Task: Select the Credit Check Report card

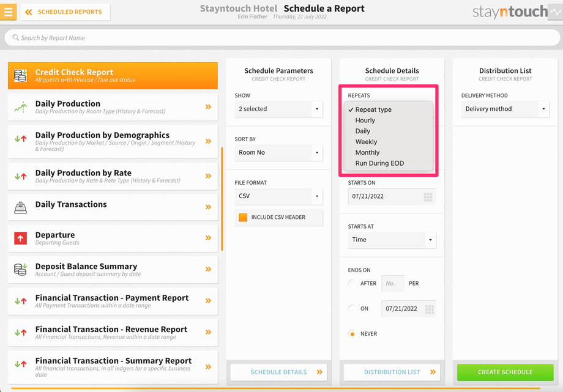Action: (x=113, y=75)
